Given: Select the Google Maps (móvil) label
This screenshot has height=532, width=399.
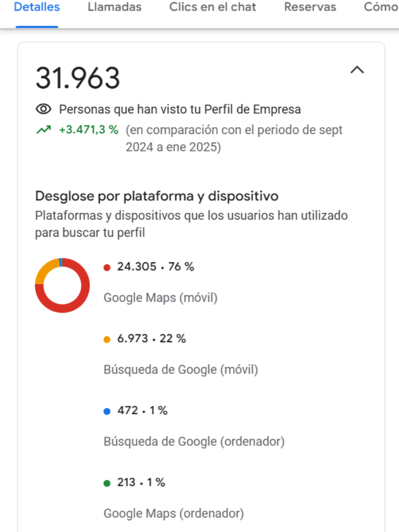Looking at the screenshot, I should coord(160,297).
